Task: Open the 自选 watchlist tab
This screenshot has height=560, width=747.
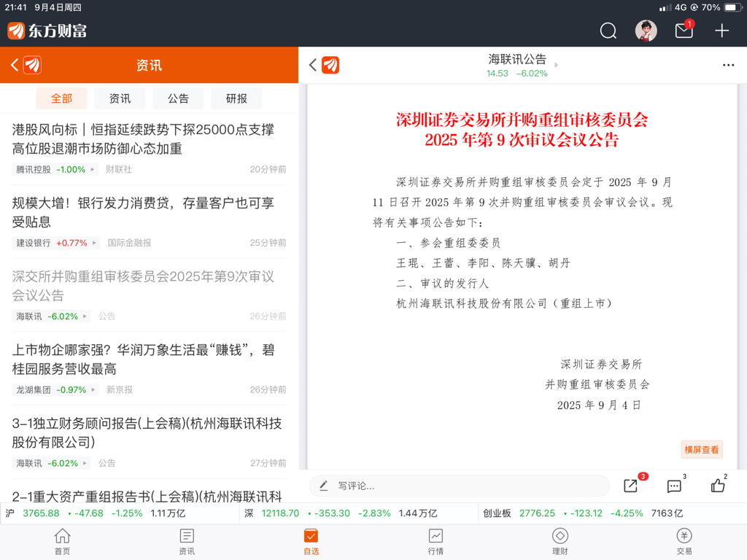Action: [311, 542]
